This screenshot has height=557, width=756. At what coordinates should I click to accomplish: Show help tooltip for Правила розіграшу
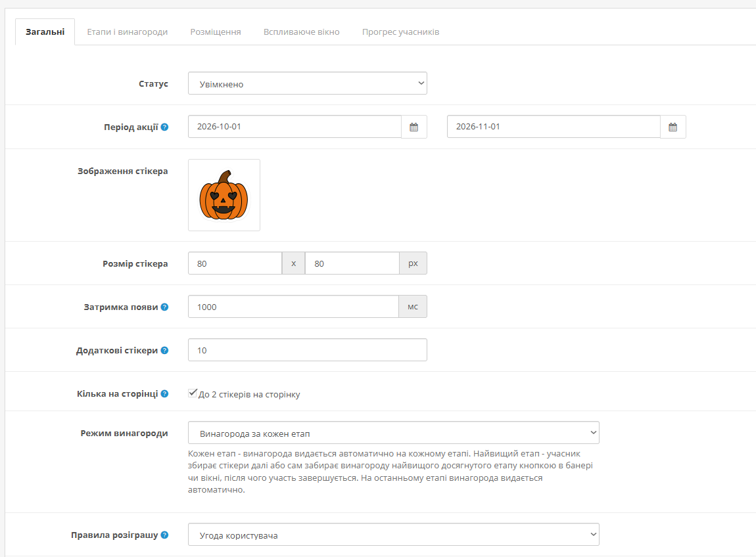pos(164,535)
